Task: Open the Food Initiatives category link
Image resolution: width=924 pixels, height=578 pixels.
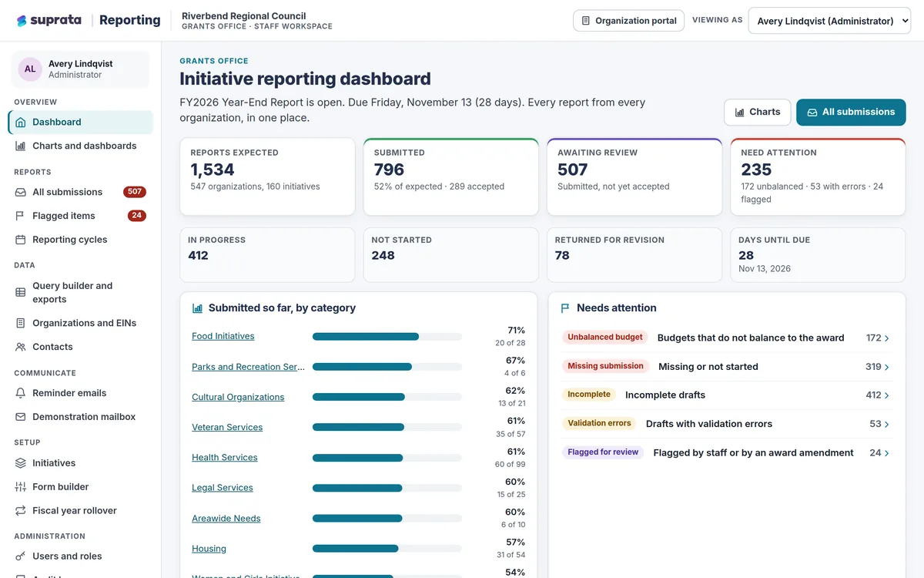Action: (223, 336)
